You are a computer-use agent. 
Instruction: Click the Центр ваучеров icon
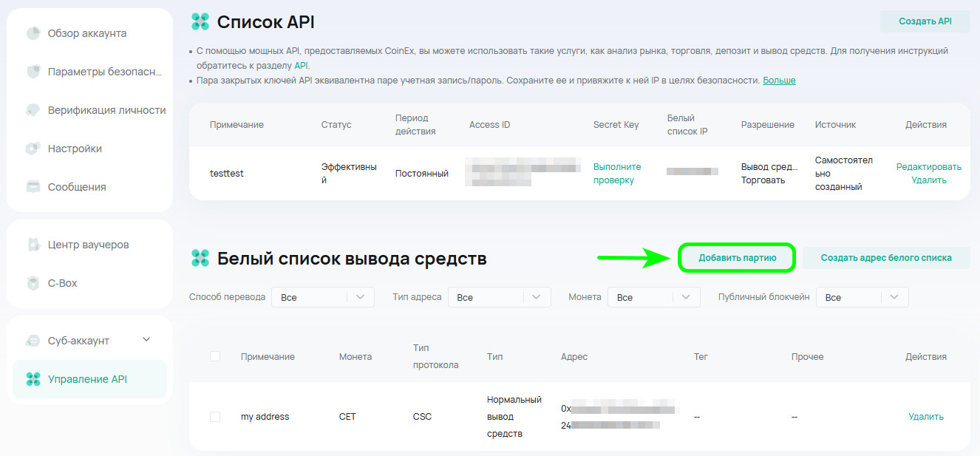(x=33, y=245)
